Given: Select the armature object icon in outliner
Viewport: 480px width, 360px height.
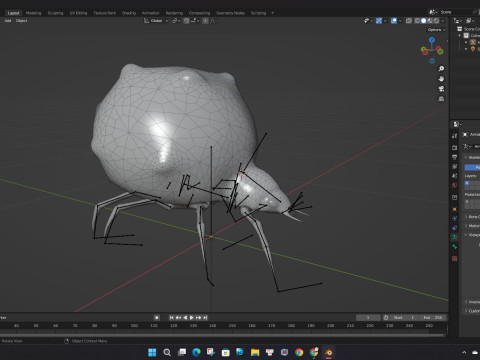Looking at the screenshot, I should click(473, 42).
